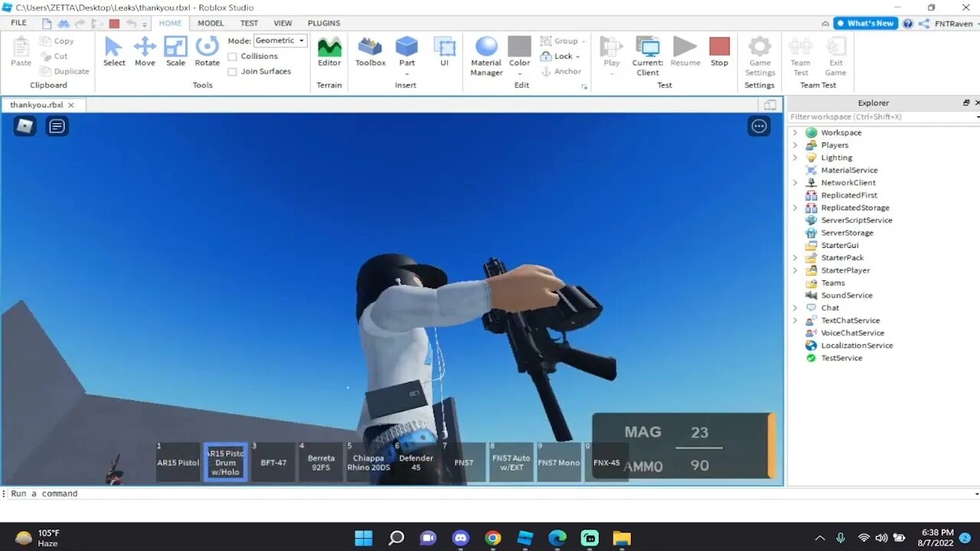Click the Run a command bar

490,494
